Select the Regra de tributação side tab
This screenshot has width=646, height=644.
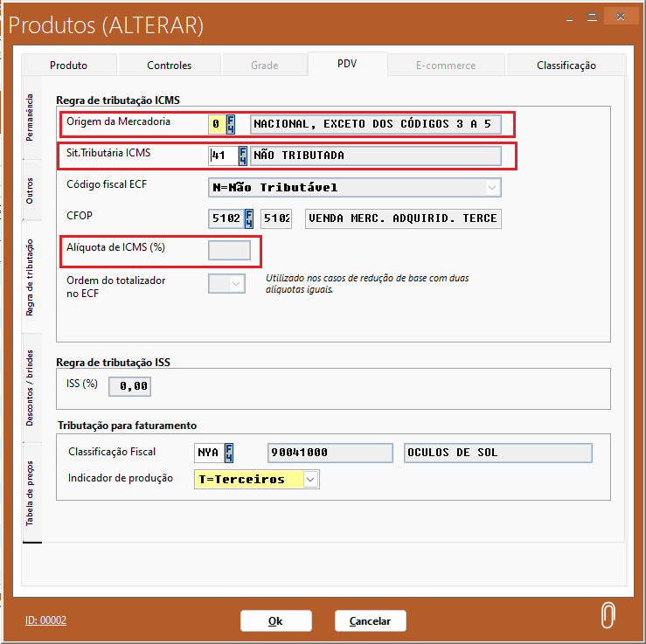pos(30,278)
